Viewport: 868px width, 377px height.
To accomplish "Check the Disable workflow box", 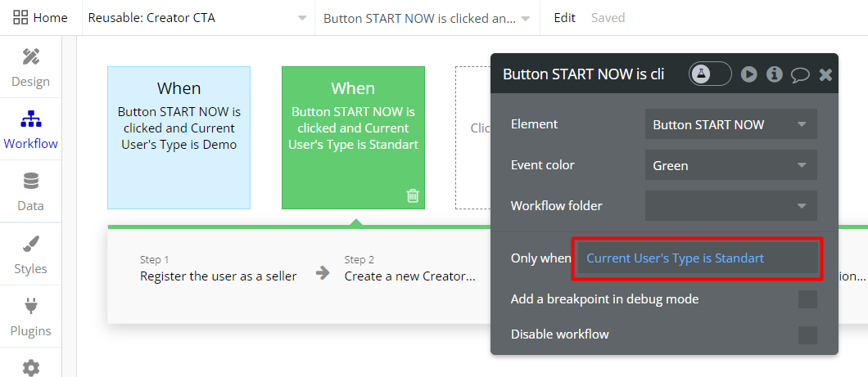I will [x=807, y=334].
